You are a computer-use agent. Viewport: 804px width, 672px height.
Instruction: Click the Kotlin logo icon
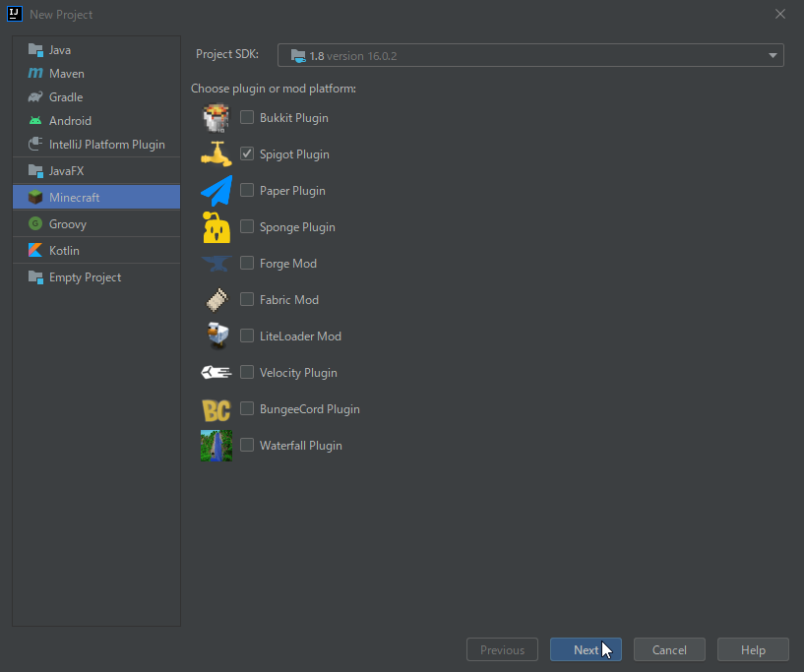point(35,250)
